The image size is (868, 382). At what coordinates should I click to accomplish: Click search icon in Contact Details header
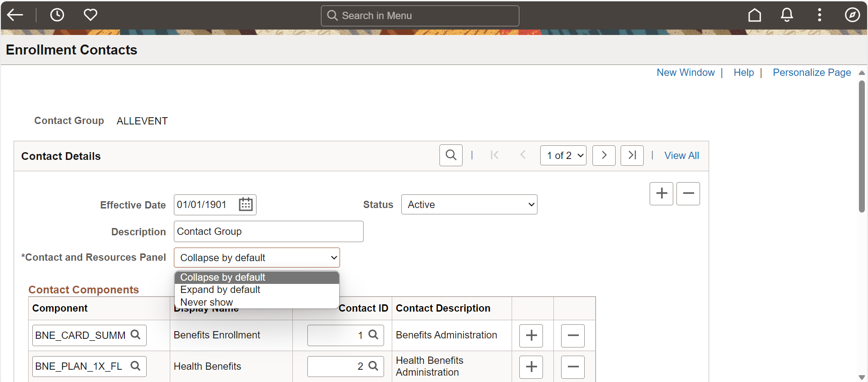[x=451, y=155]
